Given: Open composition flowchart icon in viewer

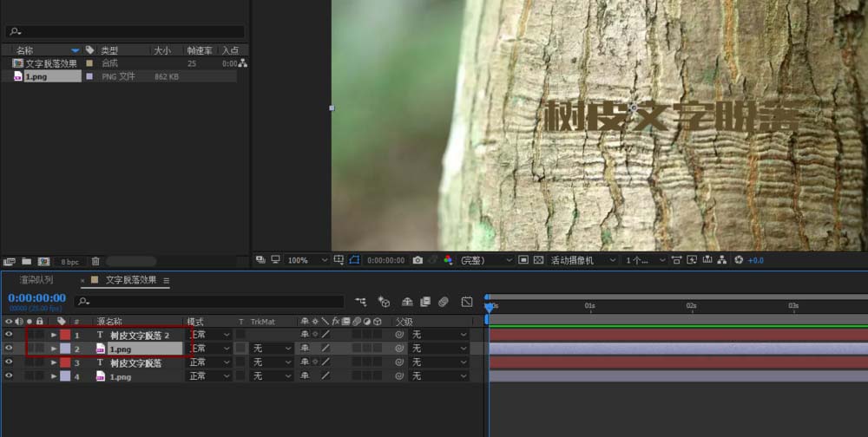Looking at the screenshot, I should (722, 259).
